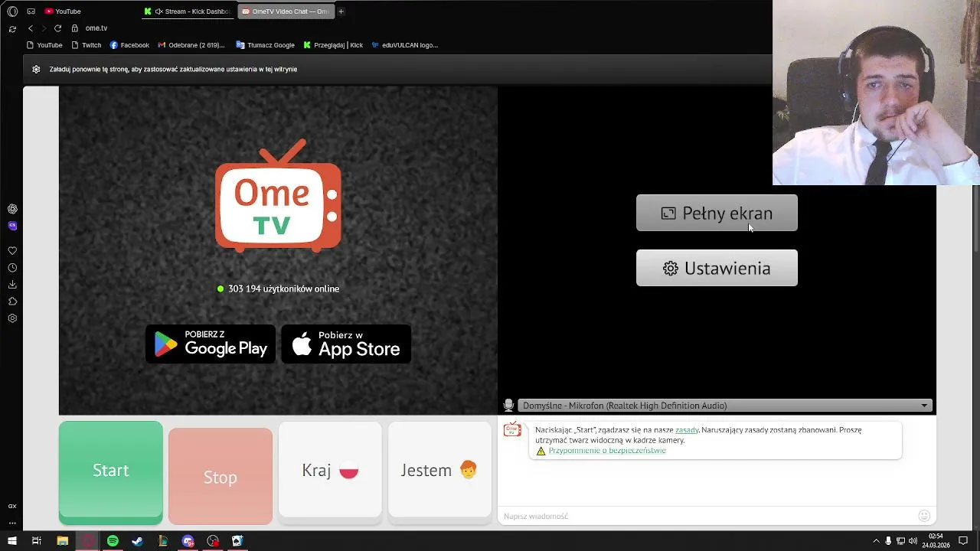Open downloads icon in sidebar
Image resolution: width=980 pixels, height=551 pixels.
[x=12, y=285]
